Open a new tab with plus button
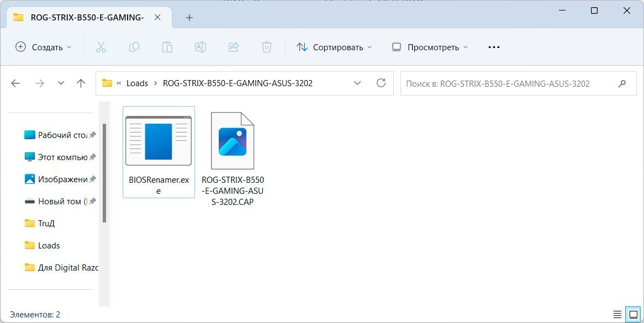This screenshot has width=644, height=323. [189, 18]
